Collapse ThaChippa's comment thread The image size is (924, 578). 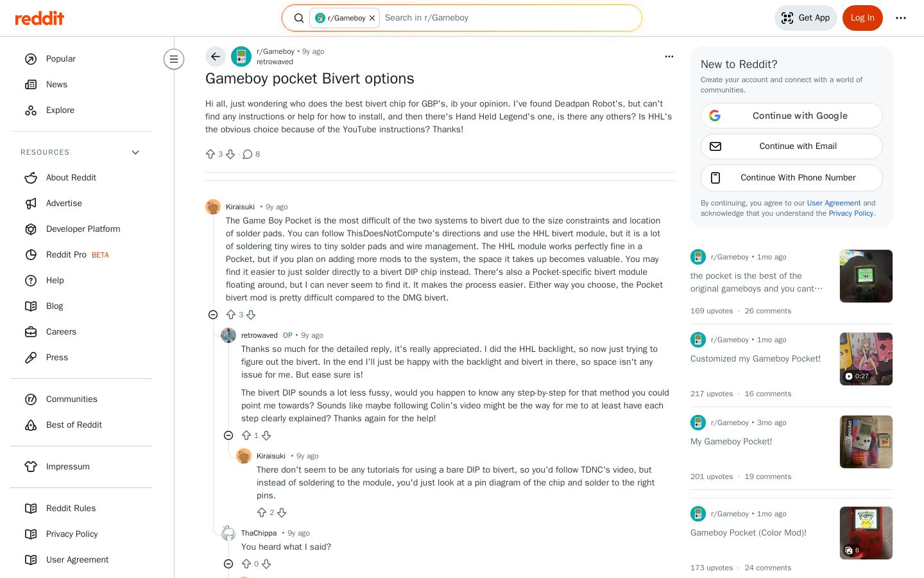[228, 564]
